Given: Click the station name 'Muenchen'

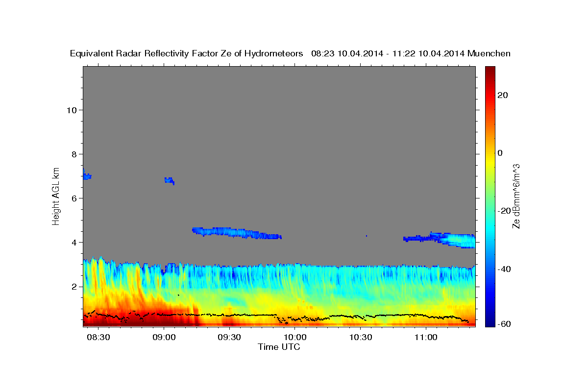Looking at the screenshot, I should (490, 53).
